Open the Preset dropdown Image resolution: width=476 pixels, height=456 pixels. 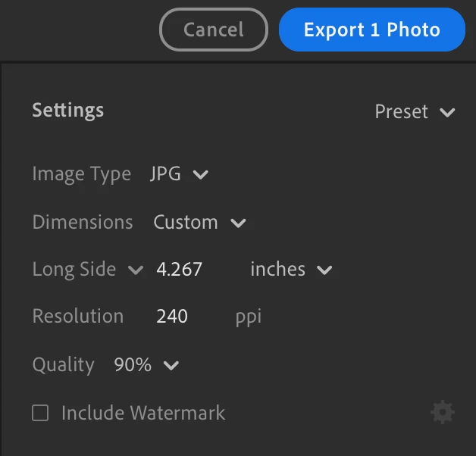(414, 111)
